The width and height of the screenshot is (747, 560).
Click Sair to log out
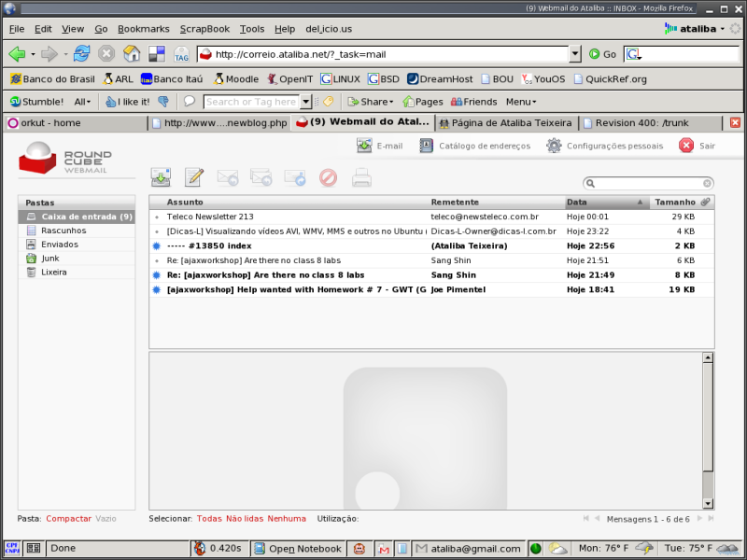pyautogui.click(x=697, y=146)
